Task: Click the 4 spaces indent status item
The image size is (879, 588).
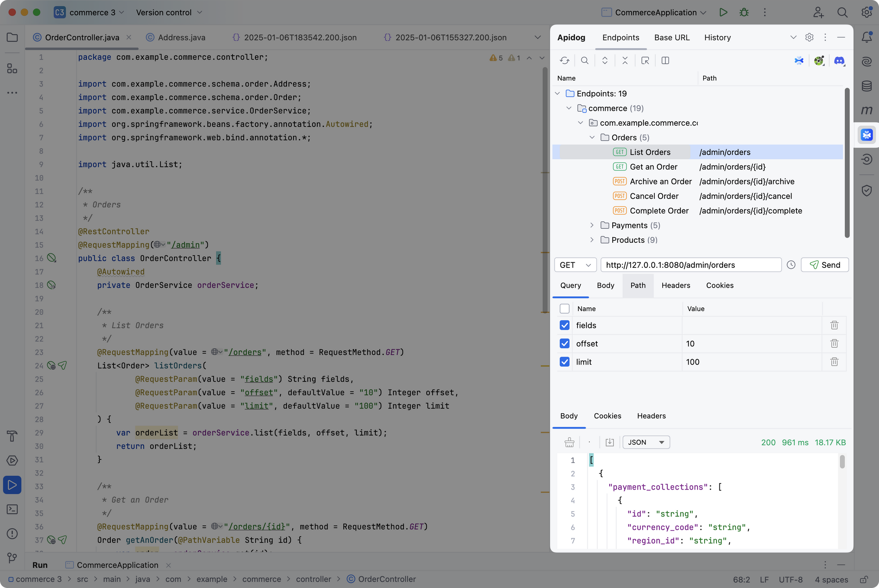Action: point(832,580)
